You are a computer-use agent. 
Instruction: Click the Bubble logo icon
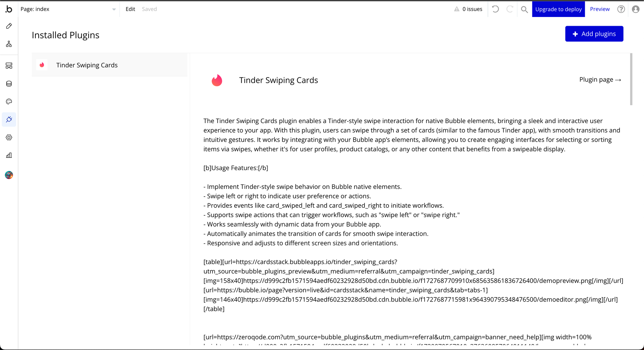pyautogui.click(x=9, y=9)
